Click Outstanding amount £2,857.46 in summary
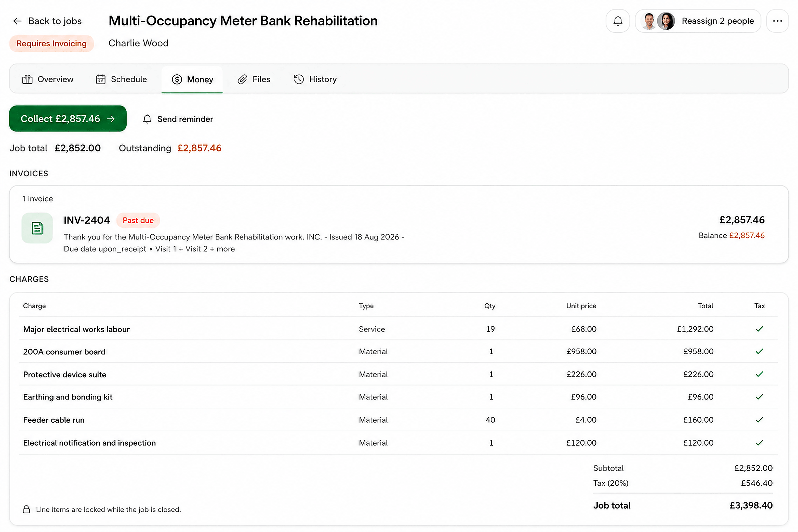This screenshot has width=798, height=532. [199, 148]
